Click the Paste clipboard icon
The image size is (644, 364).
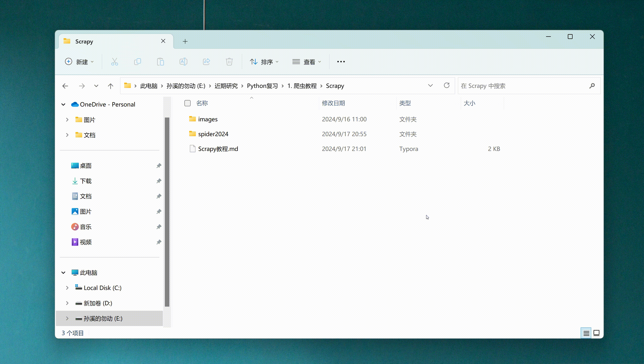point(161,62)
